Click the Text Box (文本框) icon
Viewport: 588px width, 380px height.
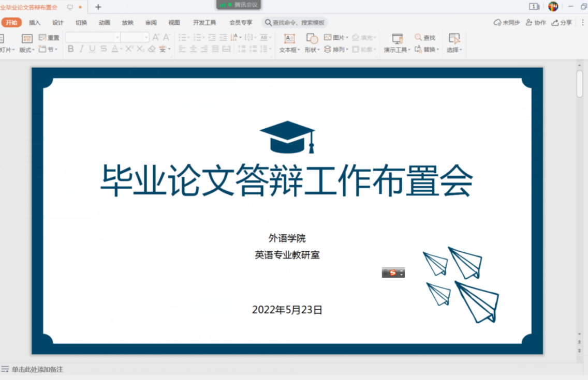tap(289, 39)
